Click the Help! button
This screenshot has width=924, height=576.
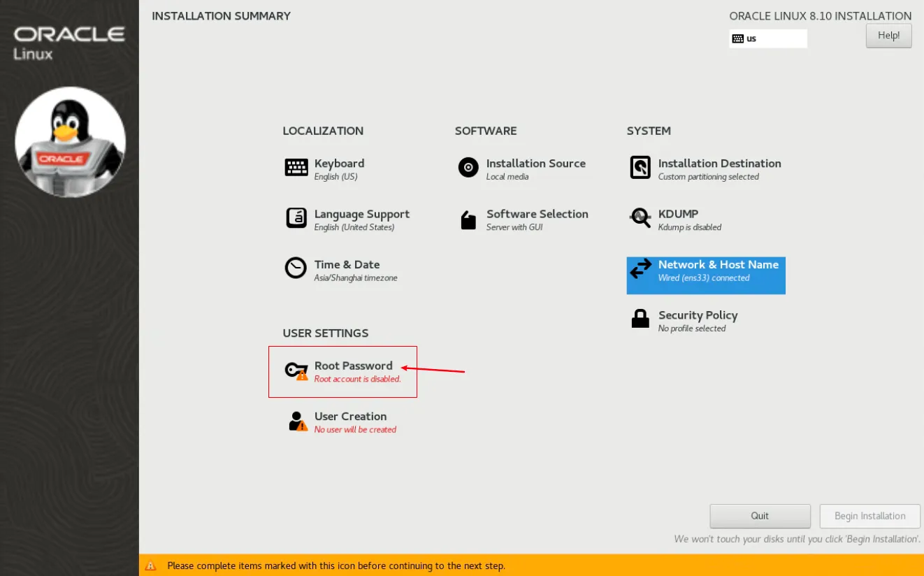click(888, 36)
